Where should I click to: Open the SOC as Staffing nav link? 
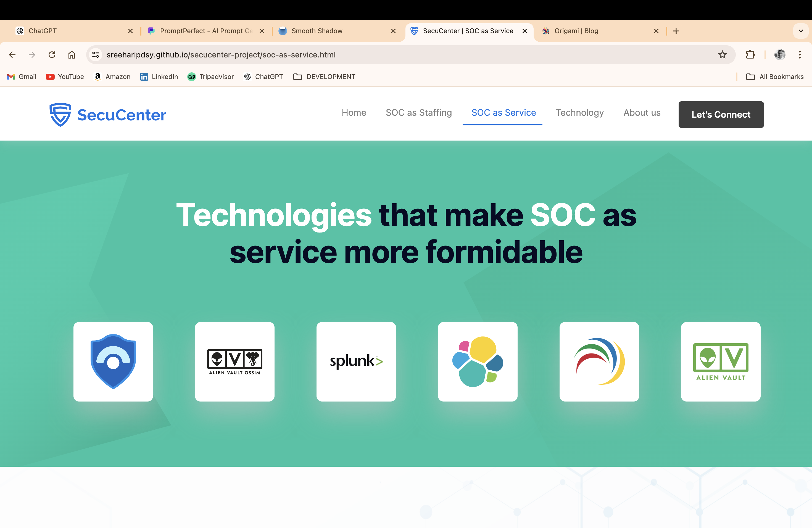click(x=419, y=113)
